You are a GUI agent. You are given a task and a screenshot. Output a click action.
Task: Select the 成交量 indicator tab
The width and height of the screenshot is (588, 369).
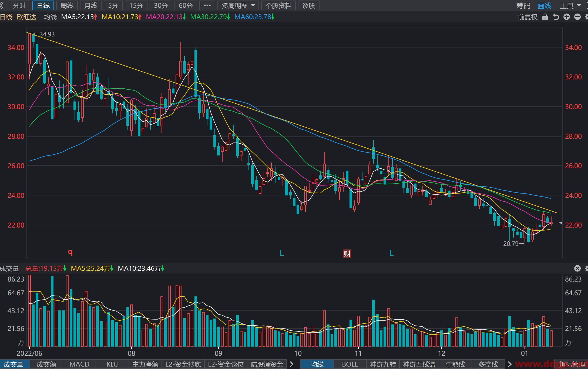click(14, 364)
